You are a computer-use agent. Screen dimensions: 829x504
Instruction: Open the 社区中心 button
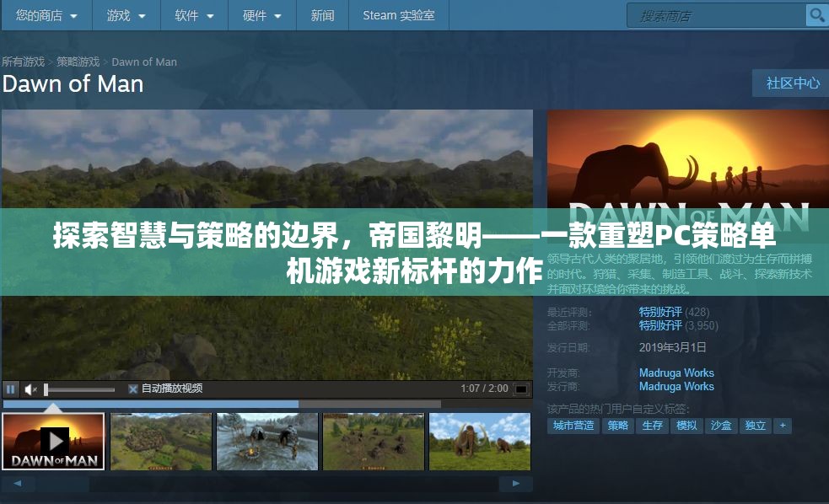[793, 83]
